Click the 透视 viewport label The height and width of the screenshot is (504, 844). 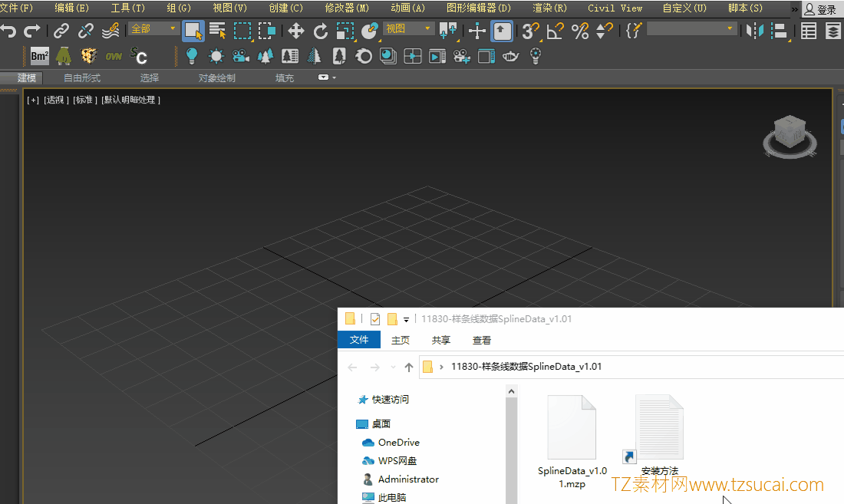[57, 100]
